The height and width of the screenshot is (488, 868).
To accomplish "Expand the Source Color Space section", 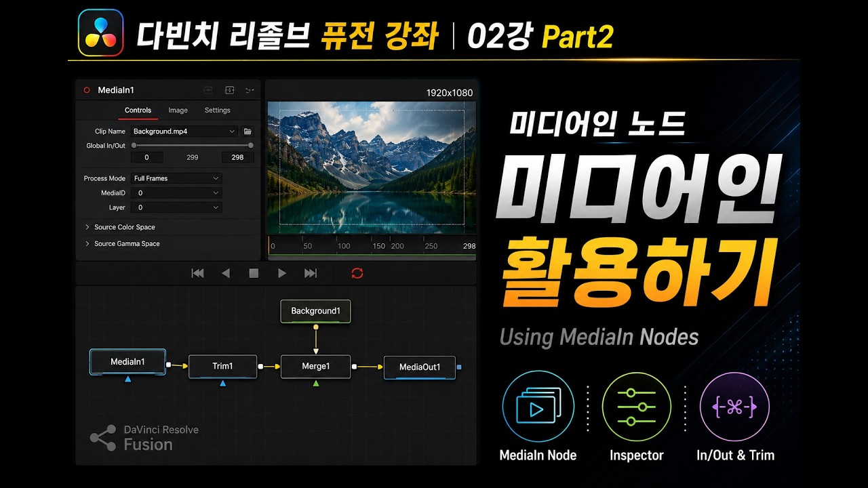I will 120,227.
